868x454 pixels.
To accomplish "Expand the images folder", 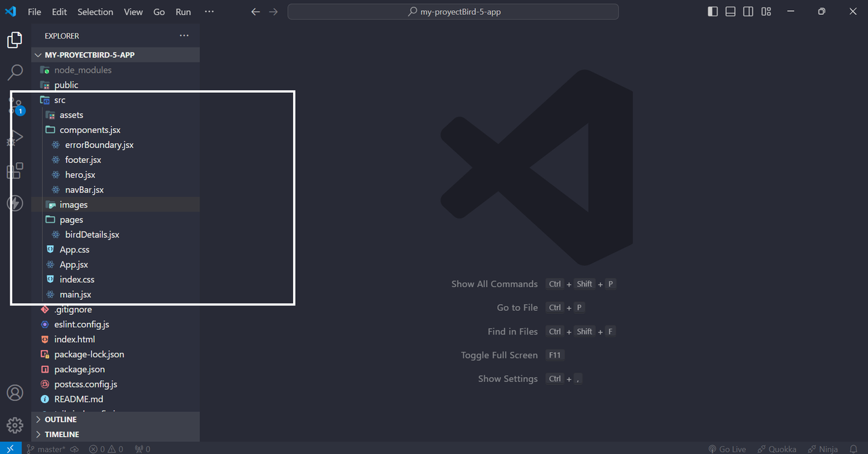I will 115,204.
